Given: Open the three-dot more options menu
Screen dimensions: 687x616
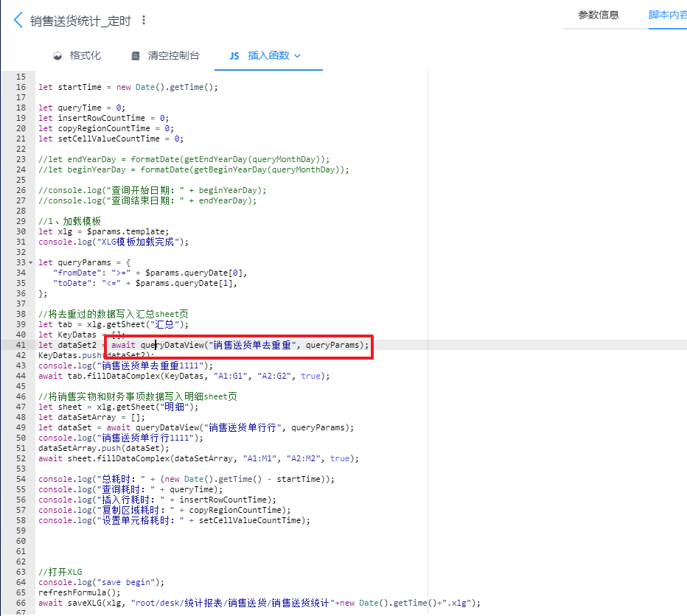Looking at the screenshot, I should pyautogui.click(x=143, y=20).
